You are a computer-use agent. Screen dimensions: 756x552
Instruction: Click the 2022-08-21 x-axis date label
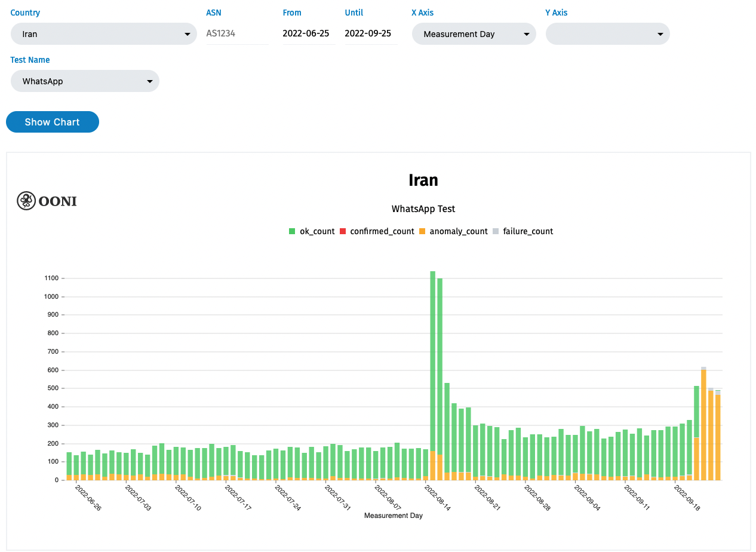click(x=487, y=498)
